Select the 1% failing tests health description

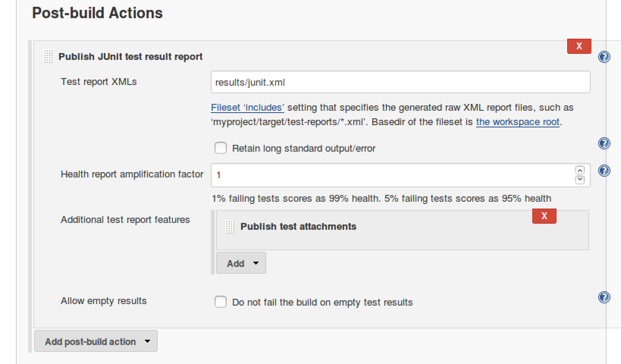tap(381, 198)
